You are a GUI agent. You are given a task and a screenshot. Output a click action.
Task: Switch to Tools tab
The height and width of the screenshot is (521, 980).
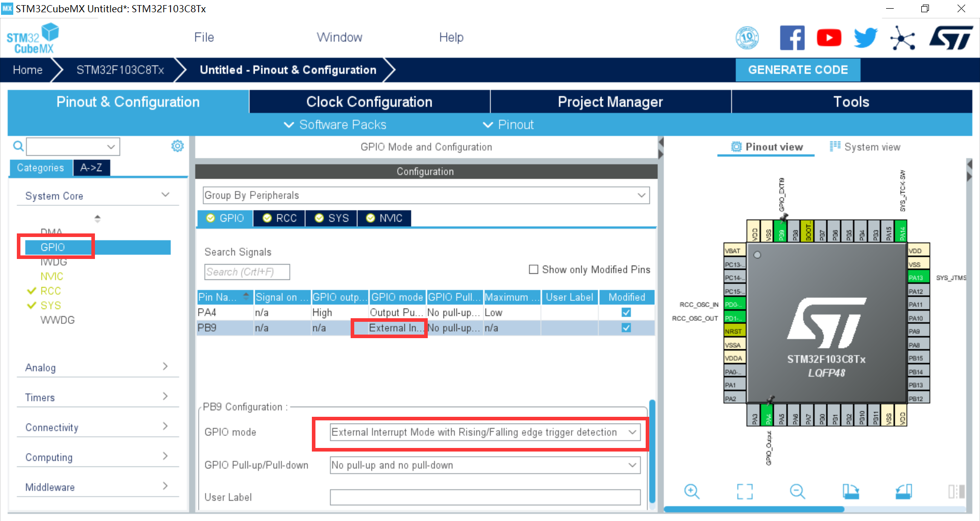pyautogui.click(x=851, y=102)
